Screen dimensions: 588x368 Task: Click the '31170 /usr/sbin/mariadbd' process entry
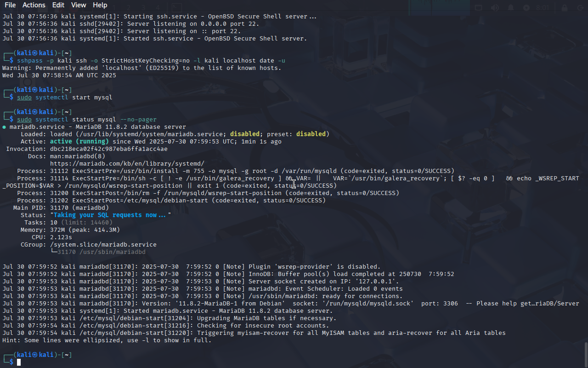click(102, 252)
